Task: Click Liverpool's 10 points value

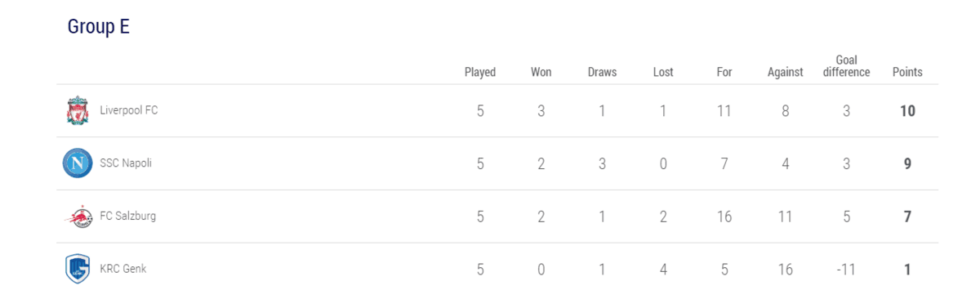Action: pos(907,111)
